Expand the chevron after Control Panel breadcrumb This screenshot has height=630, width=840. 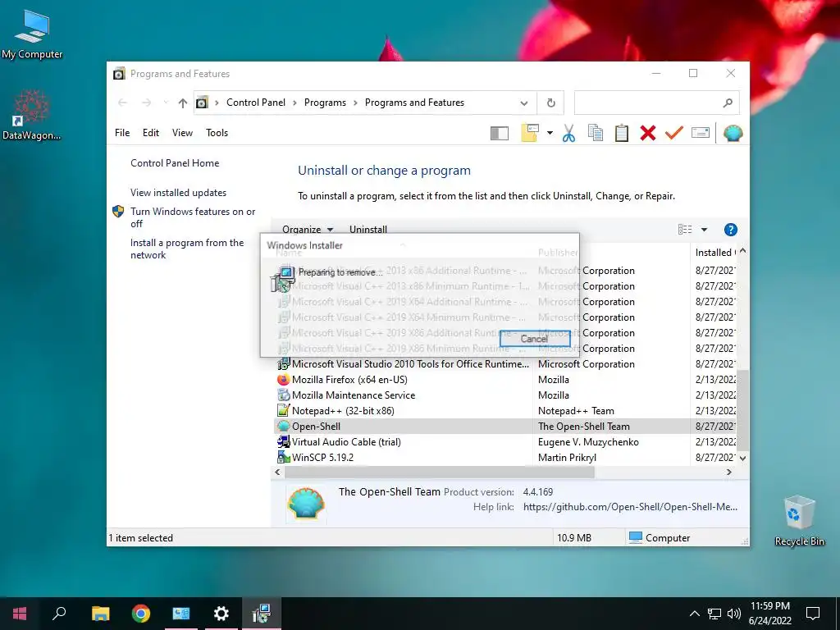294,103
